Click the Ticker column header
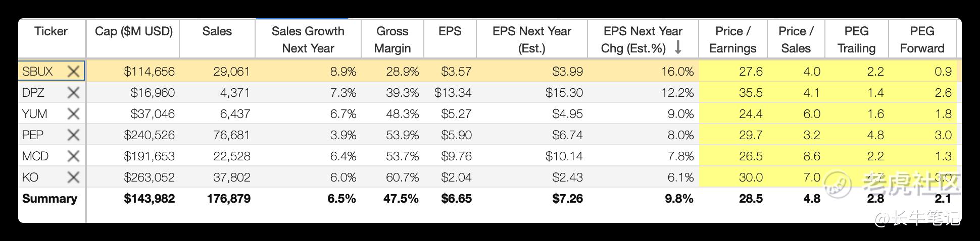The height and width of the screenshot is (241, 980). (x=51, y=31)
